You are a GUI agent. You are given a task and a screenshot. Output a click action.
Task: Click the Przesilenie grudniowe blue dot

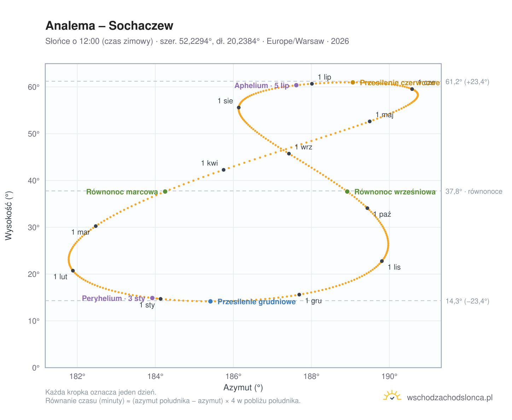point(210,301)
